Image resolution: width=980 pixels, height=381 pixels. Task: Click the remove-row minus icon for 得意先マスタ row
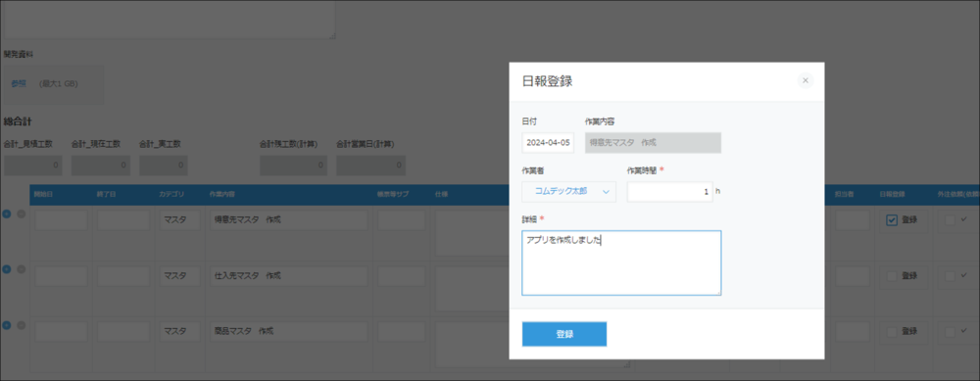(21, 214)
